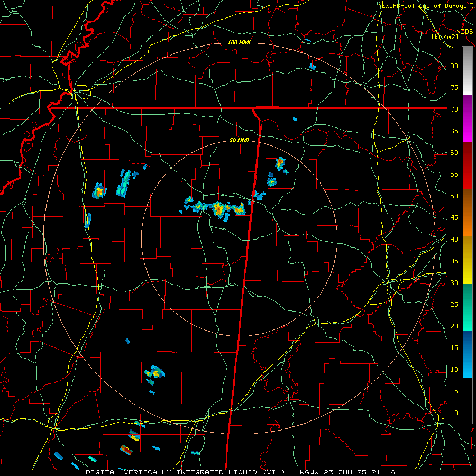Click the "55" value on the color scale

coord(454,175)
